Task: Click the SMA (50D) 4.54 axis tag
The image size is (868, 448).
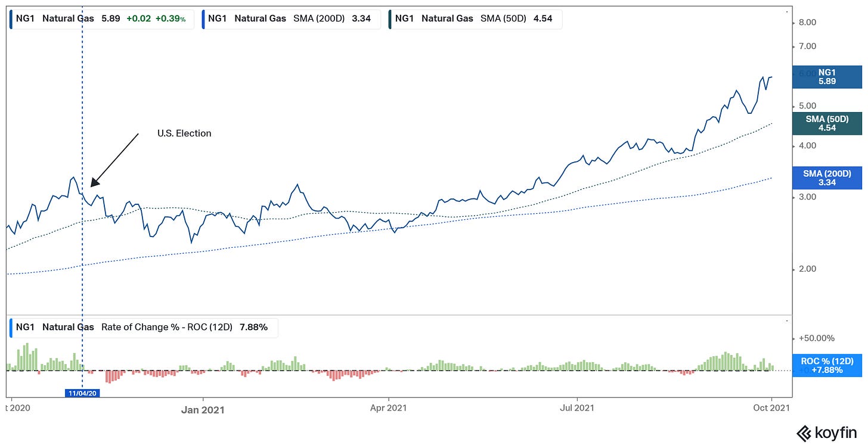Action: point(827,123)
